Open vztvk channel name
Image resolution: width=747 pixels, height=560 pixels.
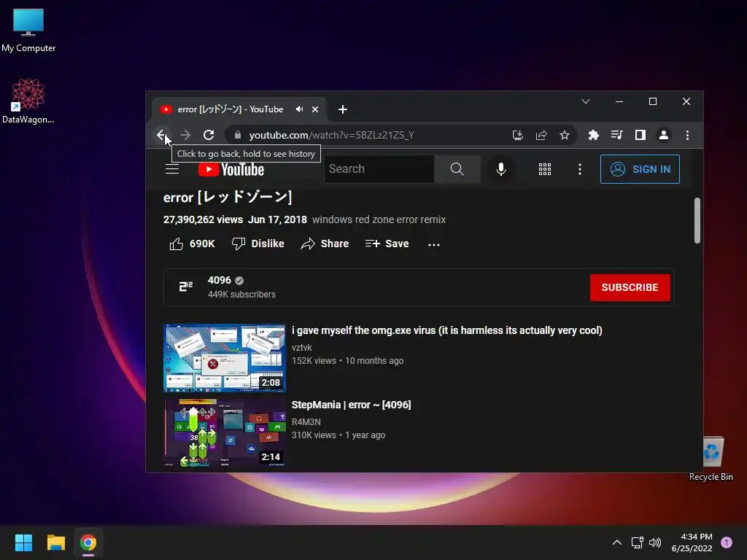(301, 348)
